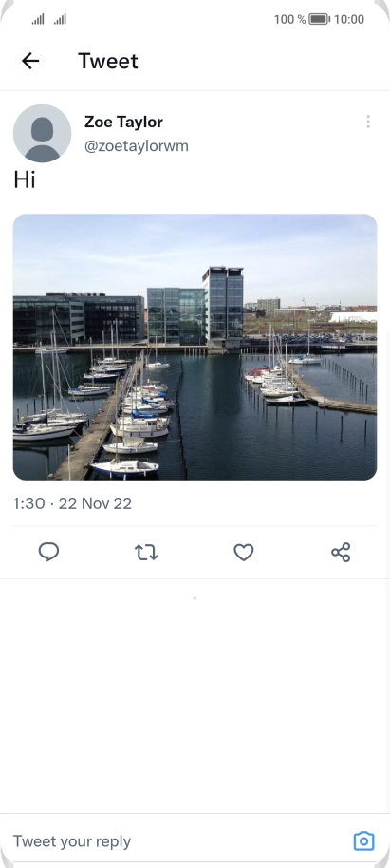Viewport: 390px width, 868px height.
Task: Tap the second signal strength icon
Action: click(x=60, y=19)
